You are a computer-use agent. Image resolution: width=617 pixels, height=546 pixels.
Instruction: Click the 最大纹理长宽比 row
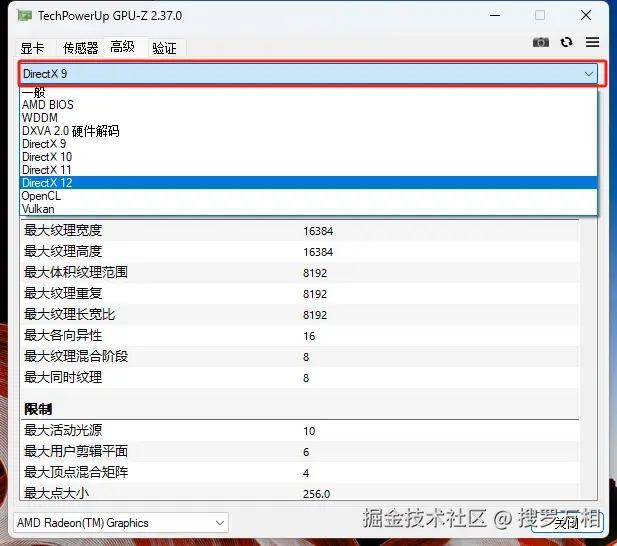coord(300,314)
